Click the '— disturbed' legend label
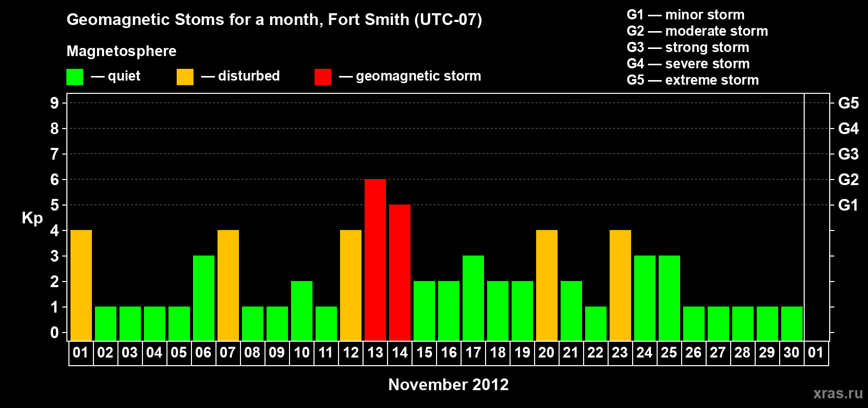868x408 pixels. (x=240, y=76)
